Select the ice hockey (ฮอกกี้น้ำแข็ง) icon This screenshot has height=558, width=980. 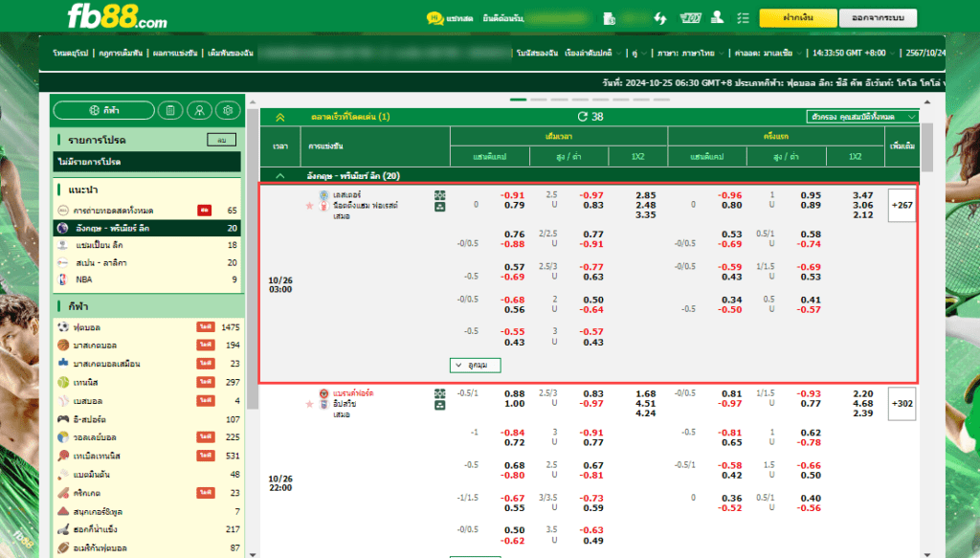coord(63,529)
